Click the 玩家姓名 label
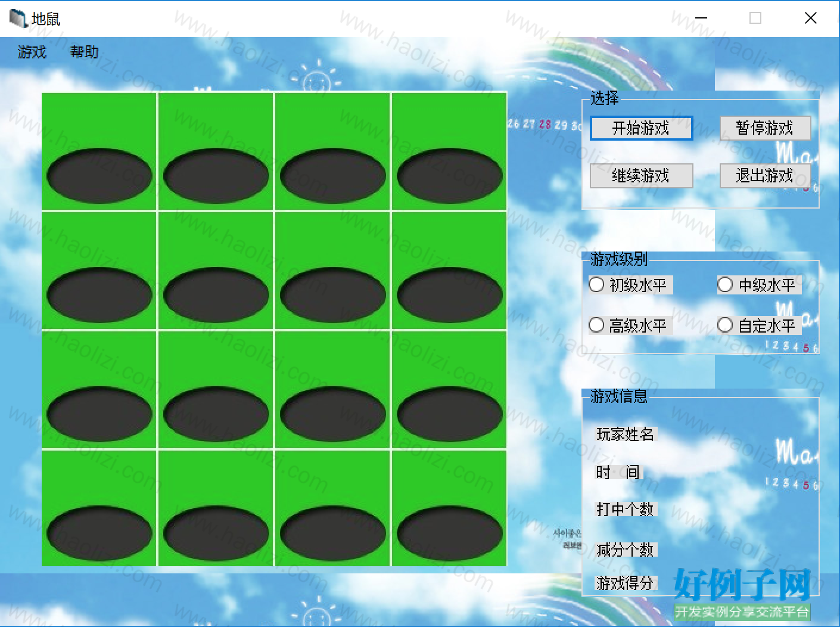 tap(626, 434)
